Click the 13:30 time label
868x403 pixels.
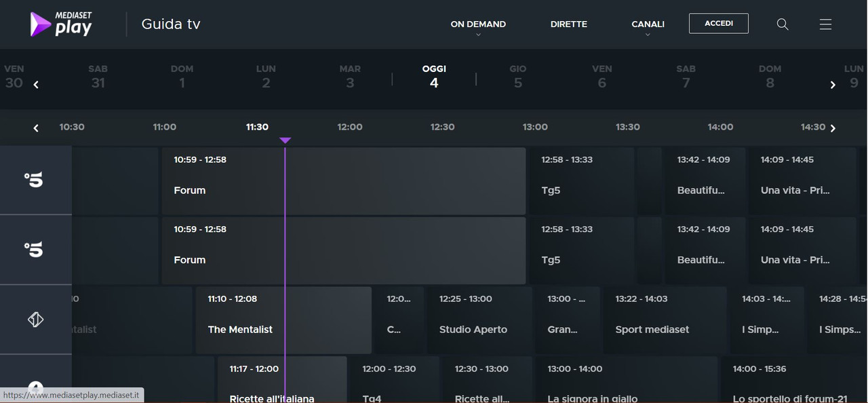pyautogui.click(x=627, y=127)
